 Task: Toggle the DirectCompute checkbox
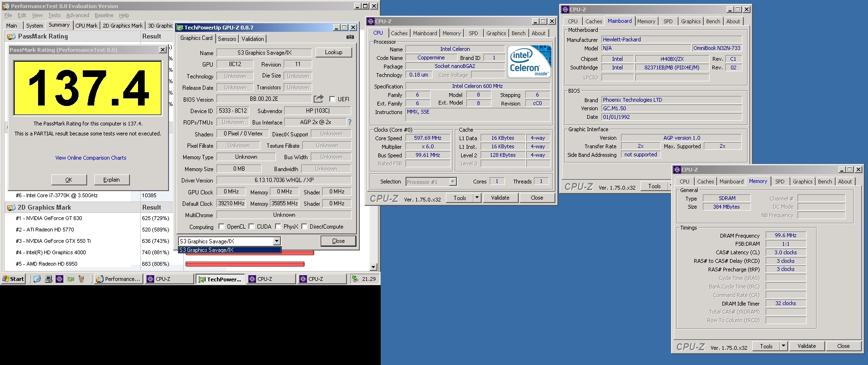pyautogui.click(x=304, y=226)
